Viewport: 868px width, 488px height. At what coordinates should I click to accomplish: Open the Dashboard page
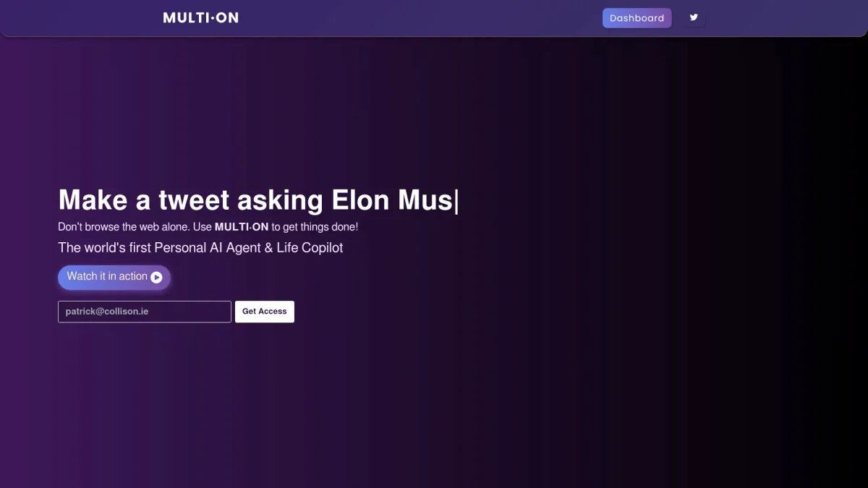(x=637, y=18)
